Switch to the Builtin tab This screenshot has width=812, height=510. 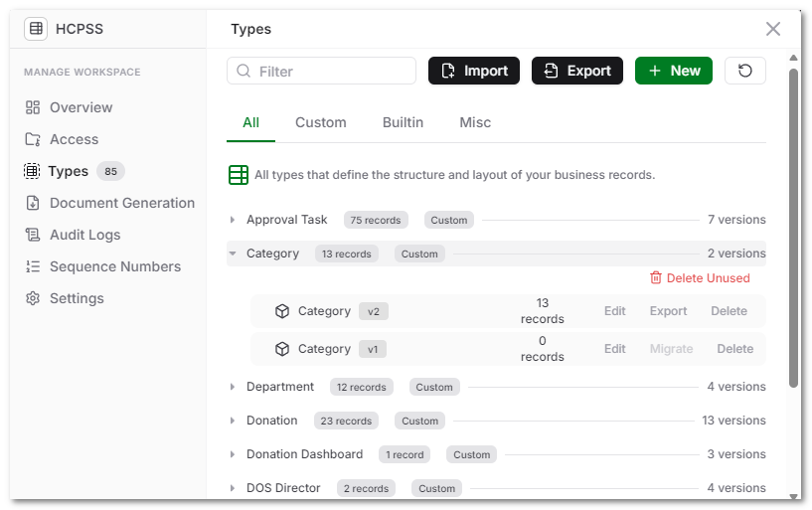[403, 122]
